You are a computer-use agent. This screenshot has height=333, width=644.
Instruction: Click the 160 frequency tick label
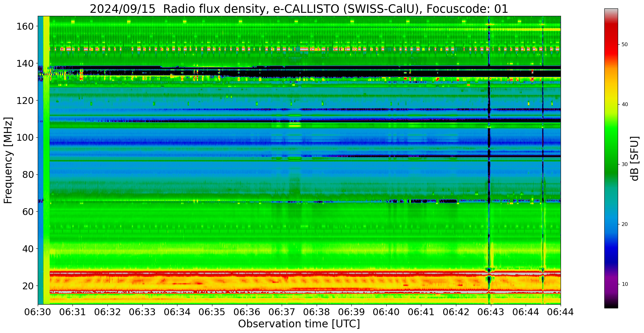(x=26, y=27)
